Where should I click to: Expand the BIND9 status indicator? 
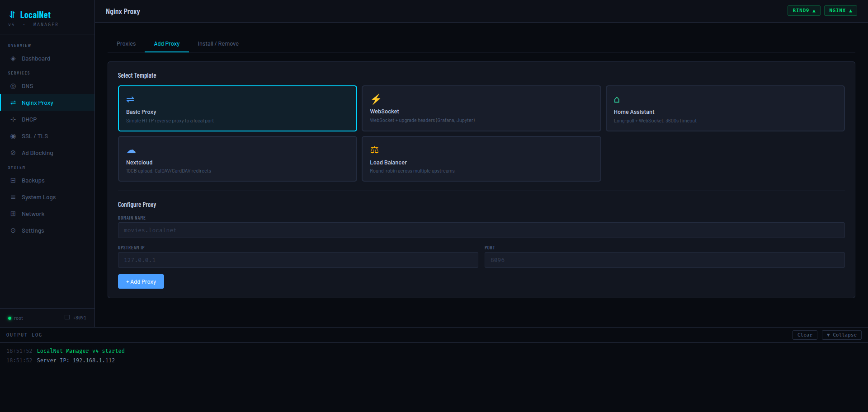click(x=804, y=11)
